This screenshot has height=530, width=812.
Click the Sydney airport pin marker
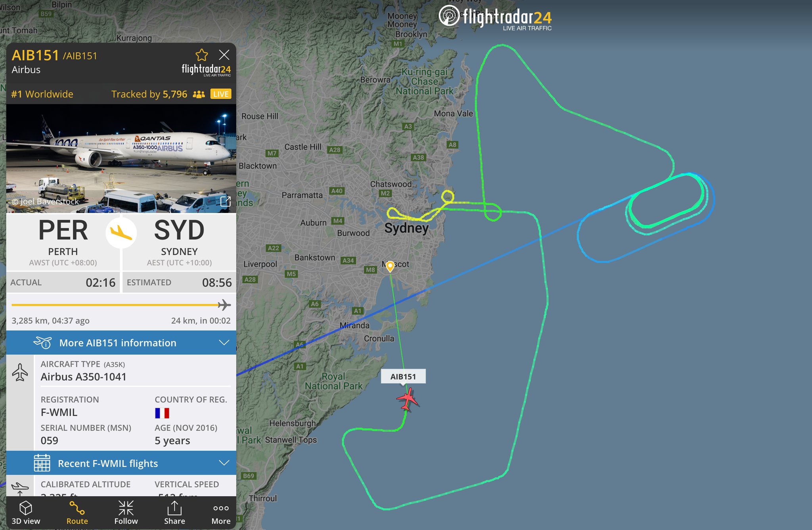[390, 266]
